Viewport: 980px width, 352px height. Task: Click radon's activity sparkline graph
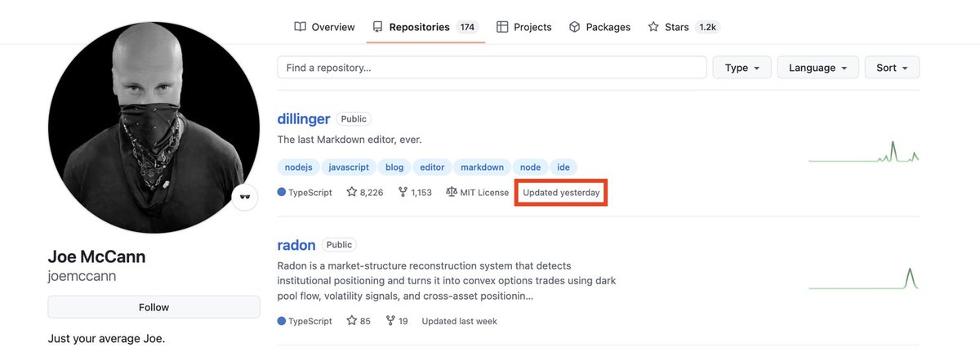tap(864, 278)
